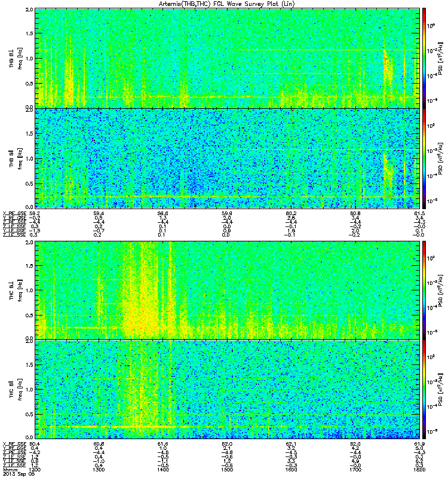This screenshot has width=448, height=478.
Task: Click the PSD [nT²/Hz] label of the THB B-parallel panel
Action: (x=440, y=158)
